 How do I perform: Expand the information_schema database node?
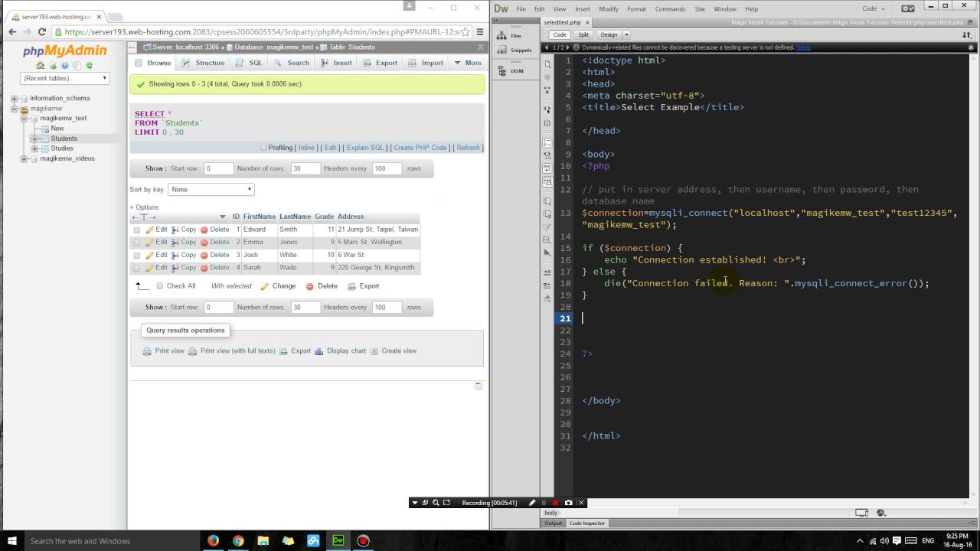(x=14, y=99)
